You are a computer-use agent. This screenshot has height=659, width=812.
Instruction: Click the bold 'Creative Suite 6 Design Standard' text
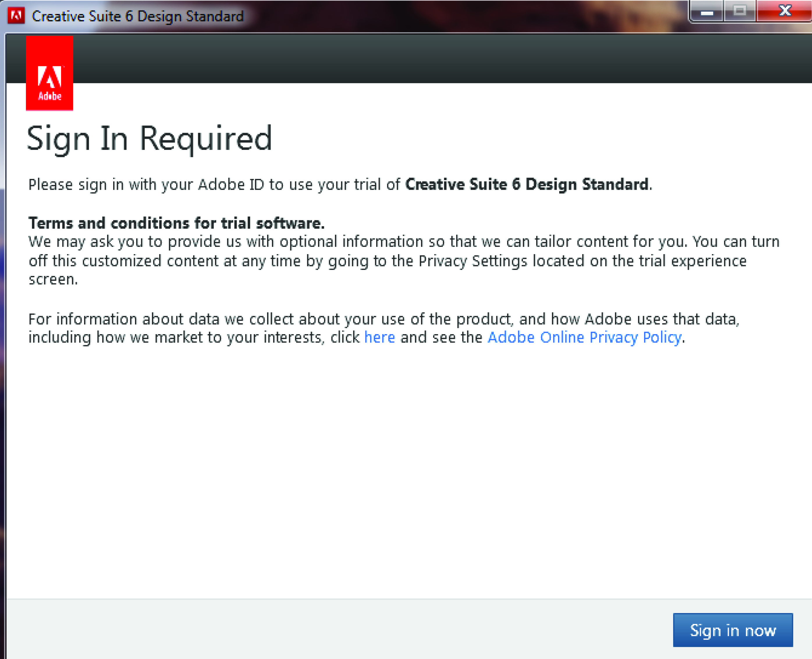coord(527,185)
